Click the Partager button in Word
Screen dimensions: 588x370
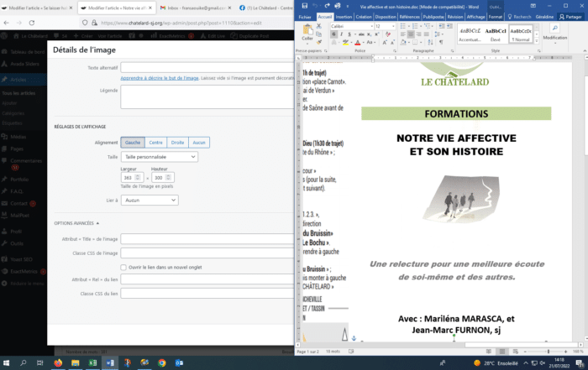coord(571,16)
